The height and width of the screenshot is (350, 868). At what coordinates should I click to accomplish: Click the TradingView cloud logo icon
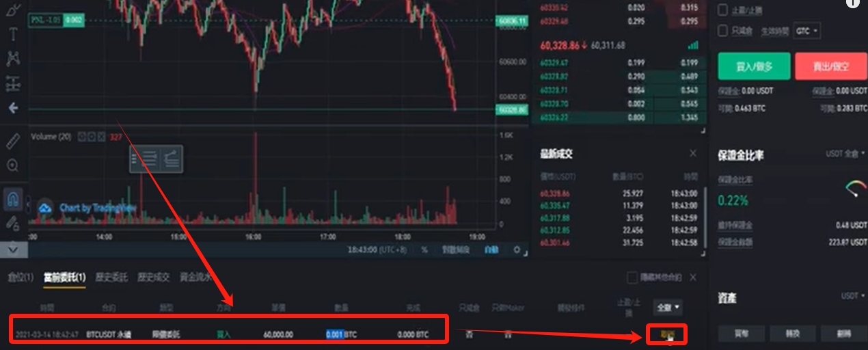[46, 208]
